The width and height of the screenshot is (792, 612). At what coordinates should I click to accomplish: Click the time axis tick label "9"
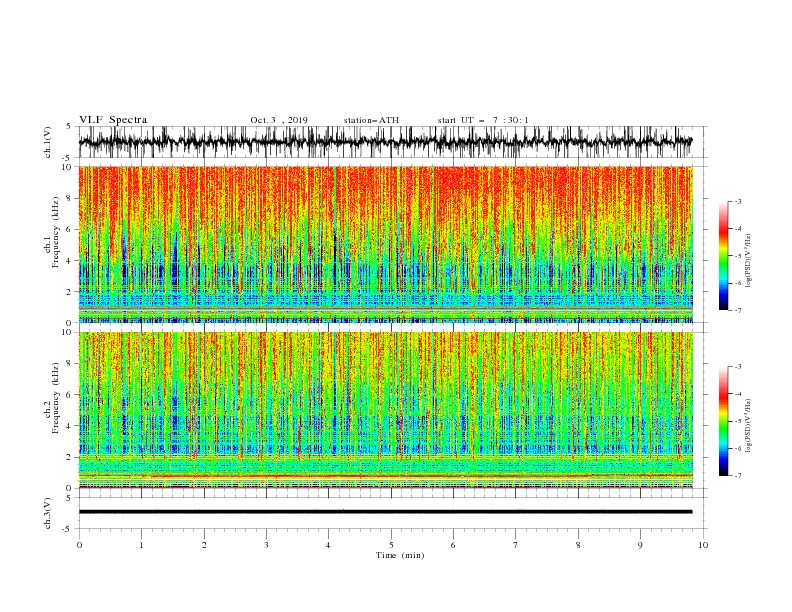[x=640, y=545]
